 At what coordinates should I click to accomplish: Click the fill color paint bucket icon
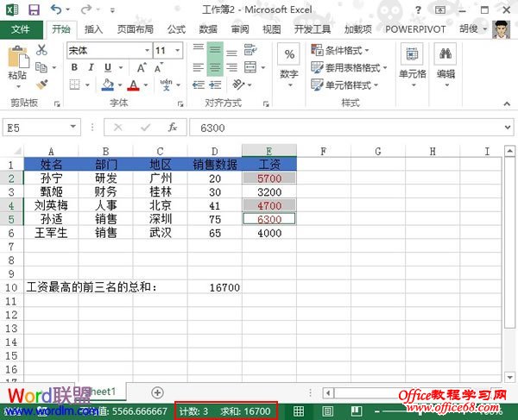107,85
